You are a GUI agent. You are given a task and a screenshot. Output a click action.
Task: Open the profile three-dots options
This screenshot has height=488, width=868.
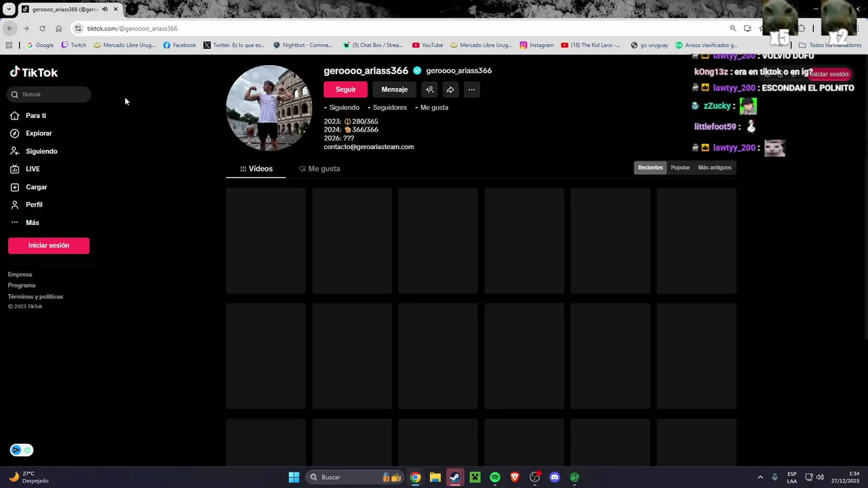click(x=471, y=89)
